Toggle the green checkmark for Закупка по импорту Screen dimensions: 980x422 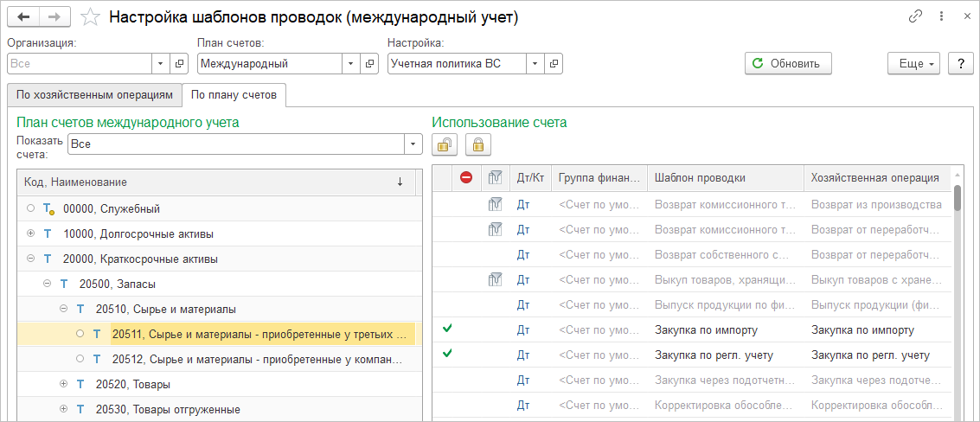click(447, 329)
